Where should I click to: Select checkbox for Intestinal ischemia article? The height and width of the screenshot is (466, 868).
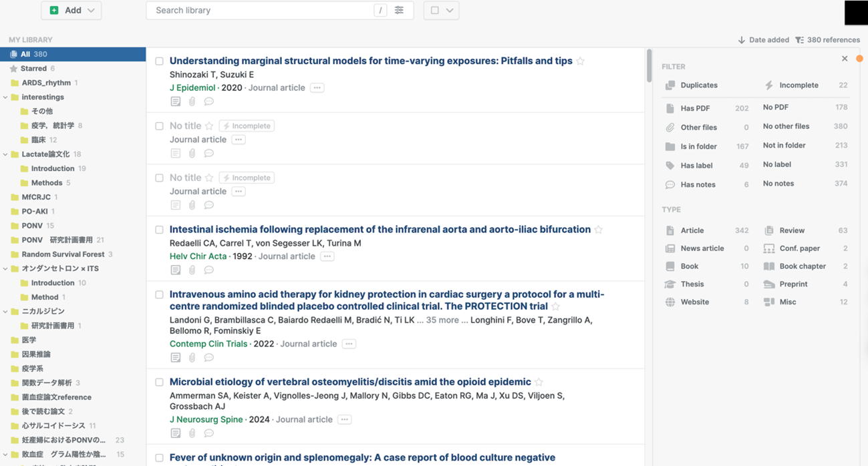point(159,230)
